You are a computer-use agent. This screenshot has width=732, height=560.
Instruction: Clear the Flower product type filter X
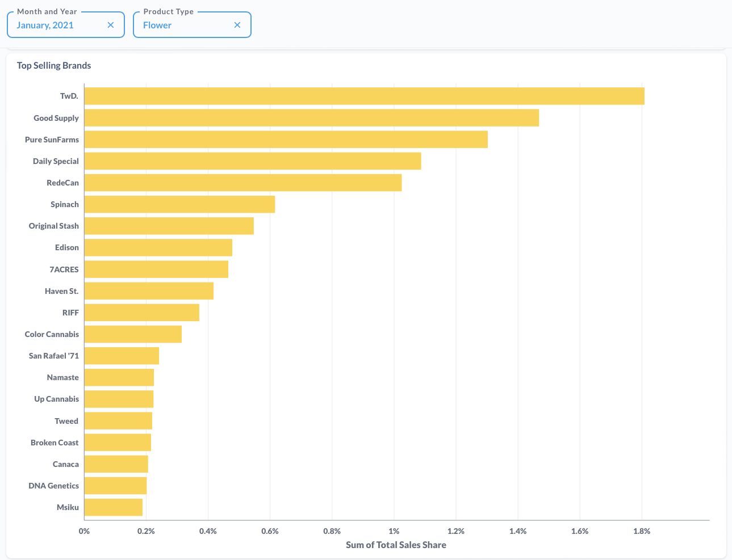(x=237, y=25)
